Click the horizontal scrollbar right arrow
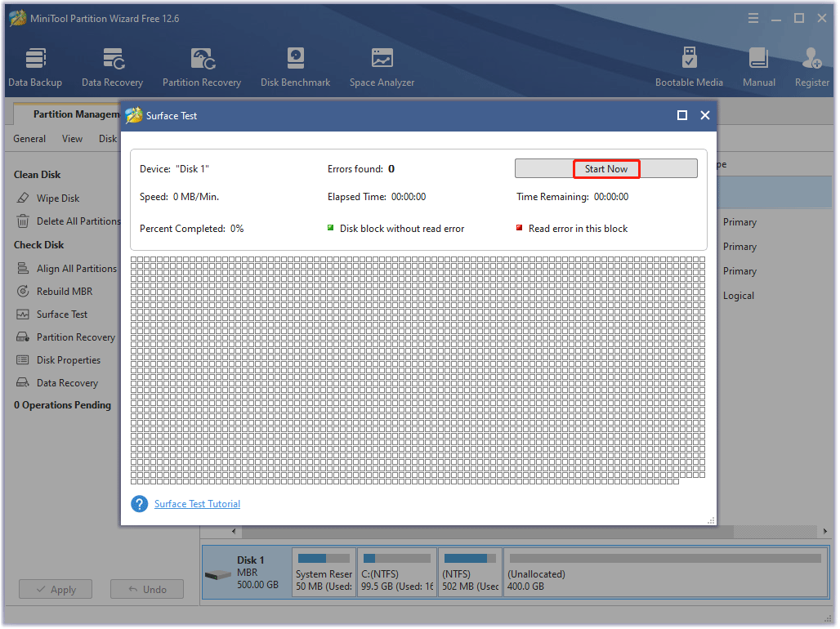The image size is (840, 629). point(825,532)
